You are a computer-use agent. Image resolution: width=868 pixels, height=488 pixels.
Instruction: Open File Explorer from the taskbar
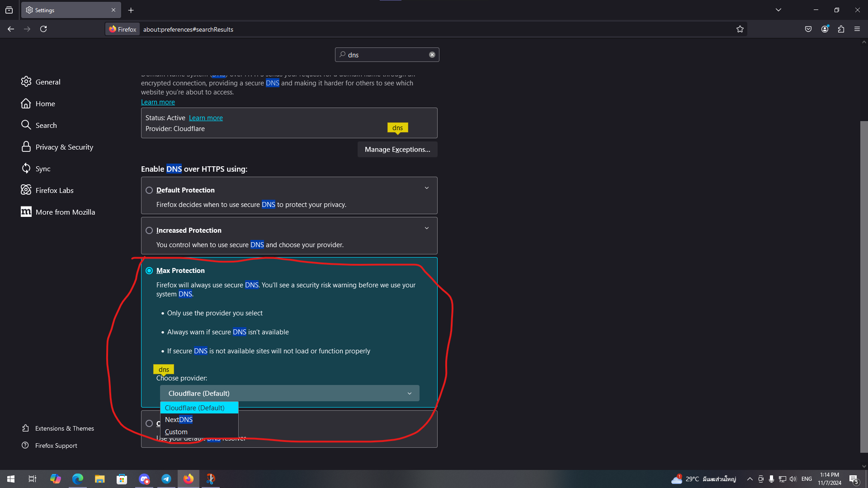coord(99,479)
